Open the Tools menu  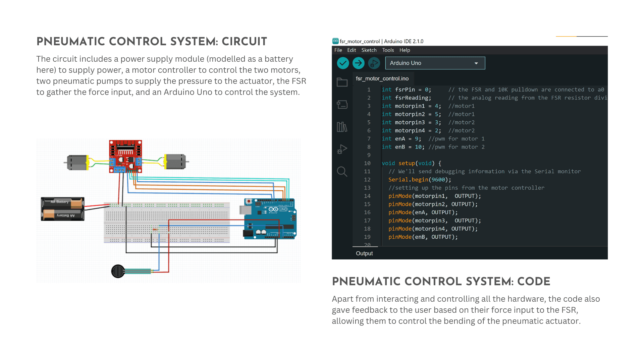coord(388,50)
